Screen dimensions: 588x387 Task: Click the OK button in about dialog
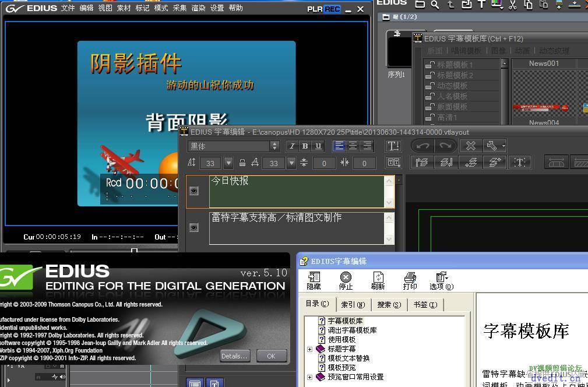click(271, 356)
